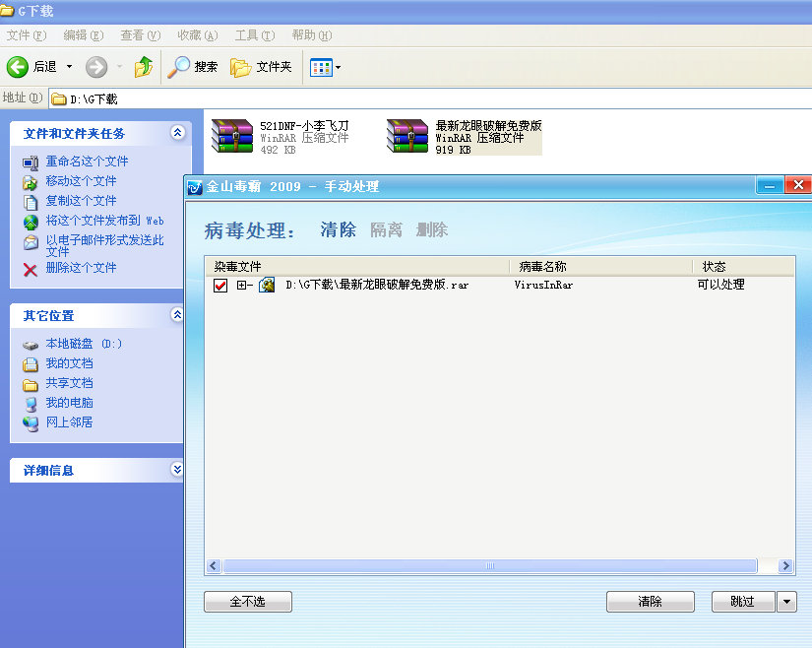This screenshot has height=648, width=812.
Task: Click 以电子邮件形式发送此文件 link
Action: click(104, 246)
